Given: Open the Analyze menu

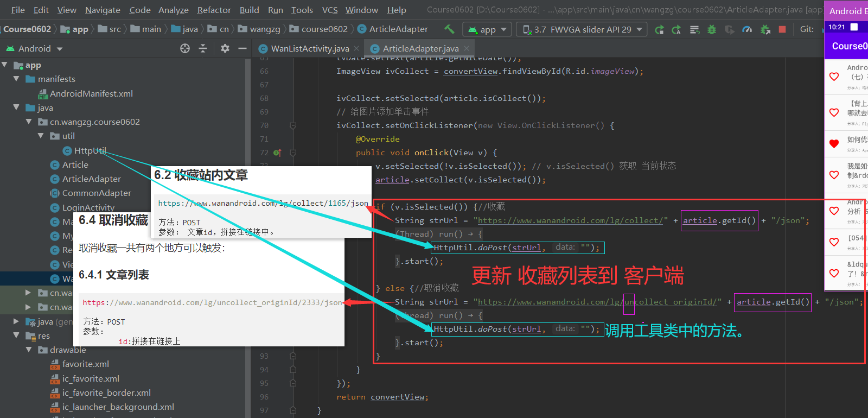Looking at the screenshot, I should (173, 10).
